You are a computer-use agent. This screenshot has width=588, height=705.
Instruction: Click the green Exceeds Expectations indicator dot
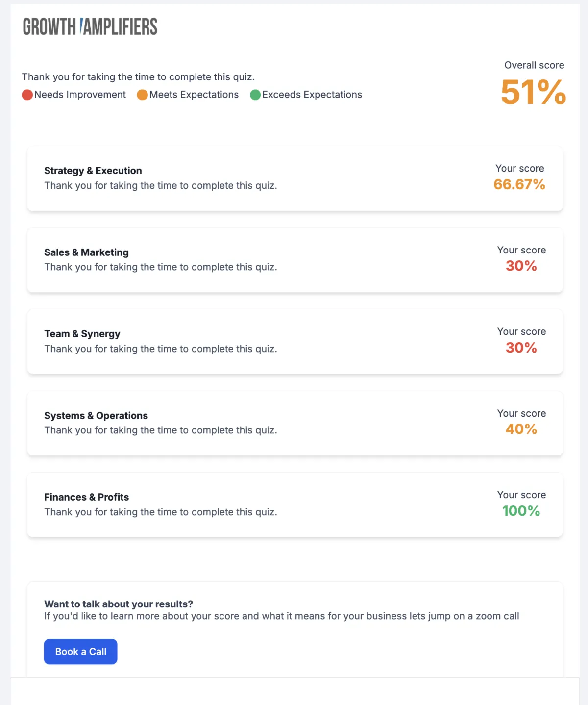(x=256, y=94)
